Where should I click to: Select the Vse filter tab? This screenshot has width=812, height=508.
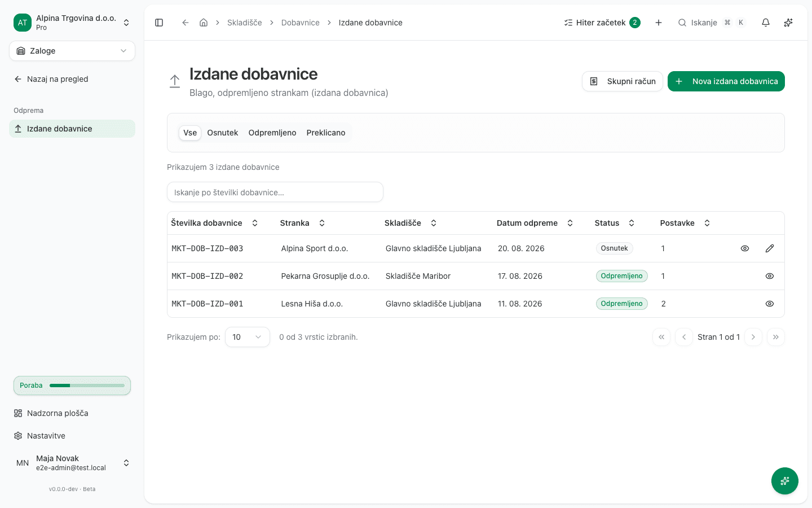click(190, 133)
